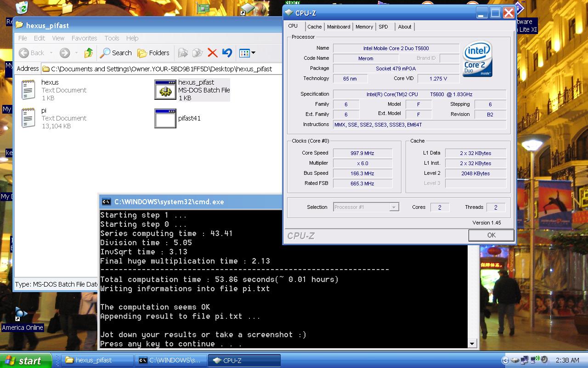Click the Explorer address bar path field
This screenshot has width=588, height=368.
point(161,69)
